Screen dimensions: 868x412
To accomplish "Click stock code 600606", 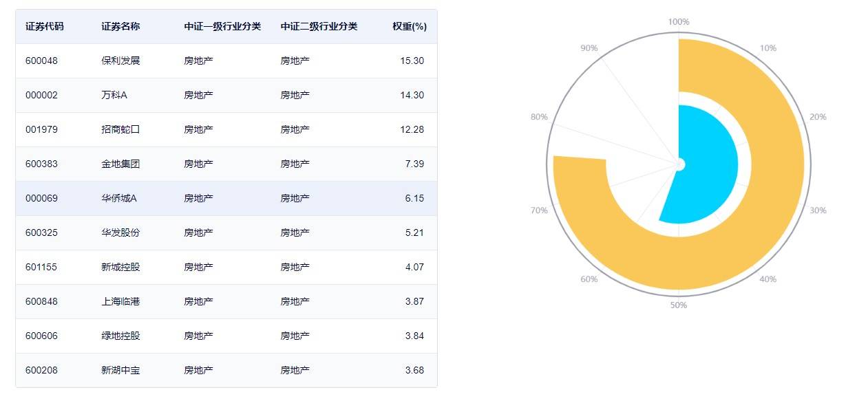I will (x=41, y=336).
